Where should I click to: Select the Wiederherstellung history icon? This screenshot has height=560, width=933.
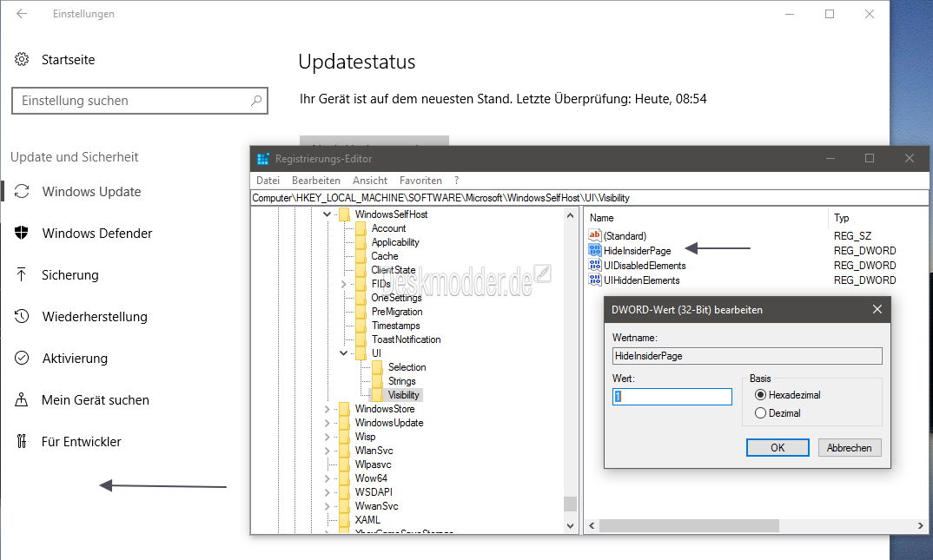[x=22, y=316]
